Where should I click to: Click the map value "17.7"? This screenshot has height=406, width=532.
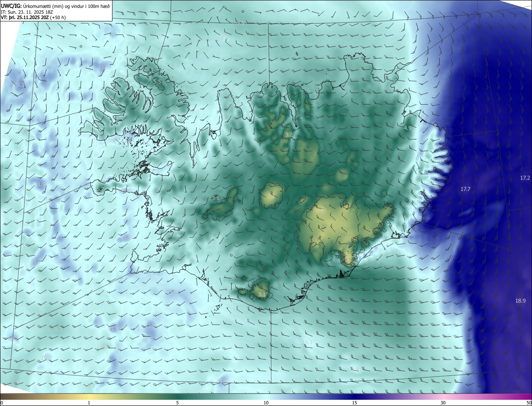tap(465, 189)
